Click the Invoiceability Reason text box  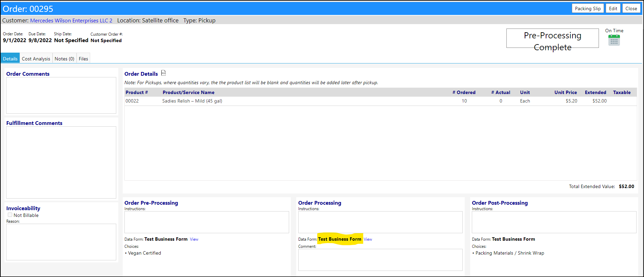tap(61, 242)
